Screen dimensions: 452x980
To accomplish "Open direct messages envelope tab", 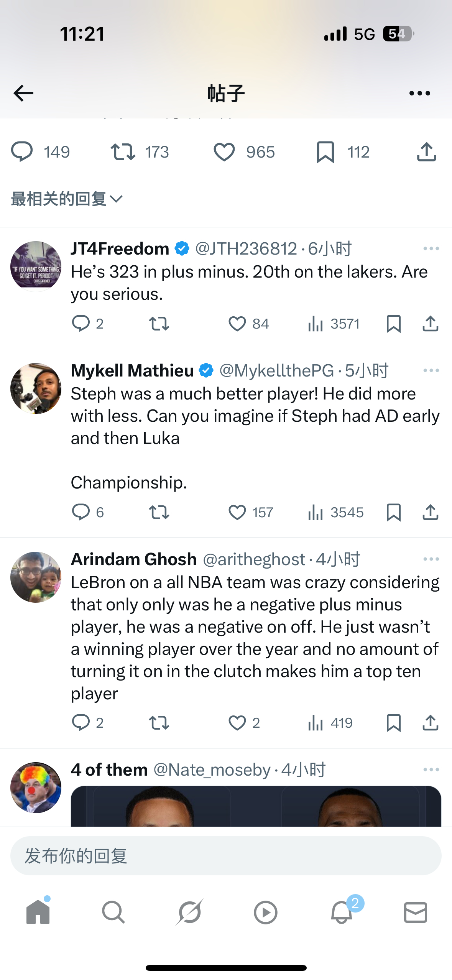I will [415, 912].
